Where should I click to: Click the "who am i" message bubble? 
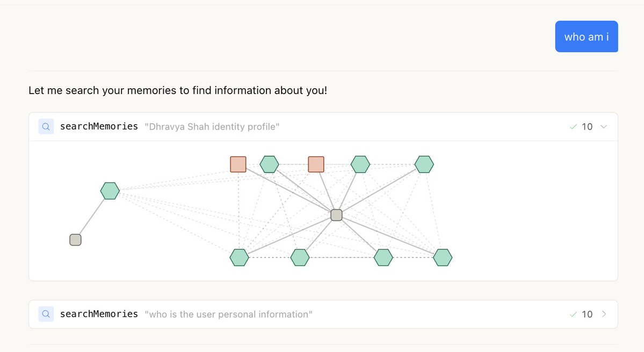click(x=587, y=37)
